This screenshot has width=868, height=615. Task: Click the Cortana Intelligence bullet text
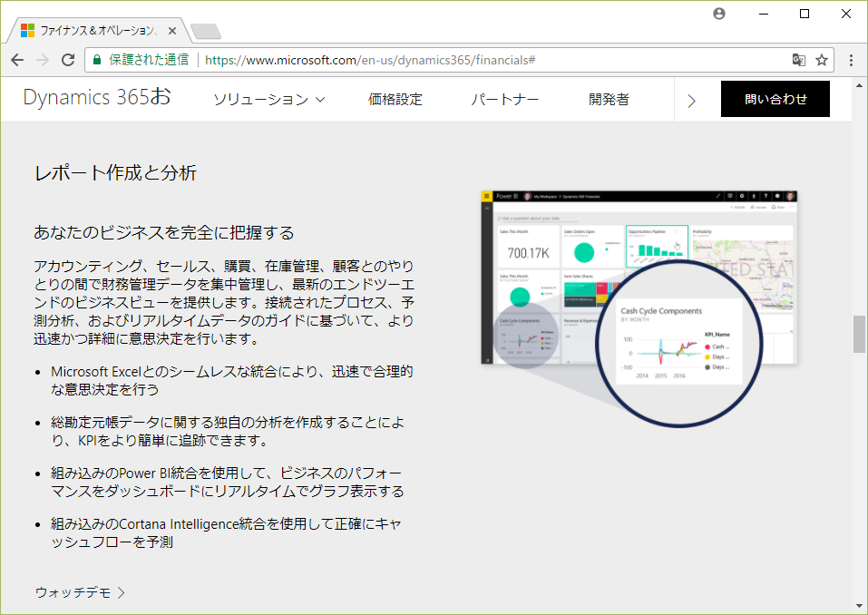pos(226,532)
